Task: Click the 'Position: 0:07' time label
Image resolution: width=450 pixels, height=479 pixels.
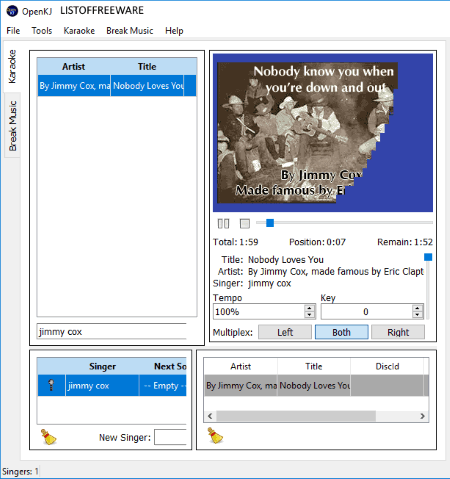Action: click(x=317, y=242)
